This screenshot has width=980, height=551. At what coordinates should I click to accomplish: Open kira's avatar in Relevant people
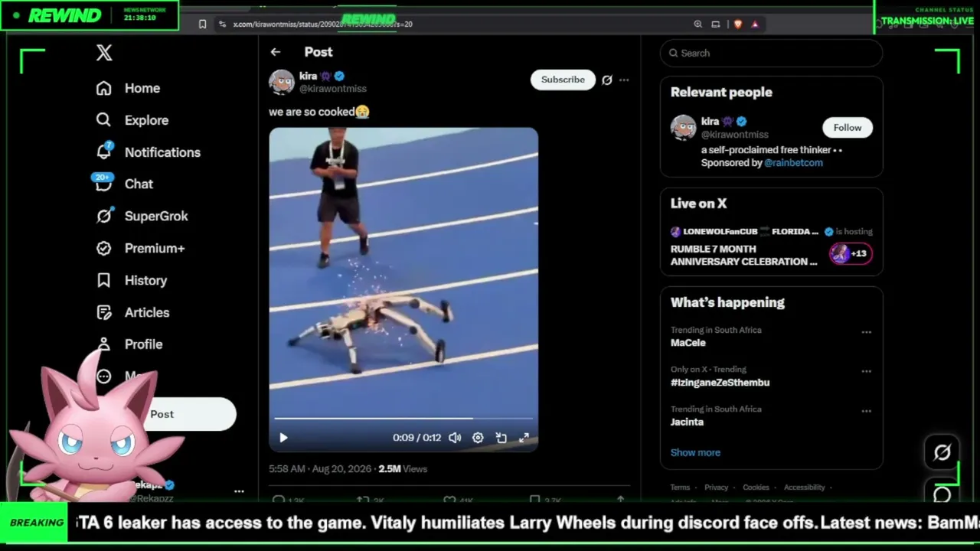(684, 128)
